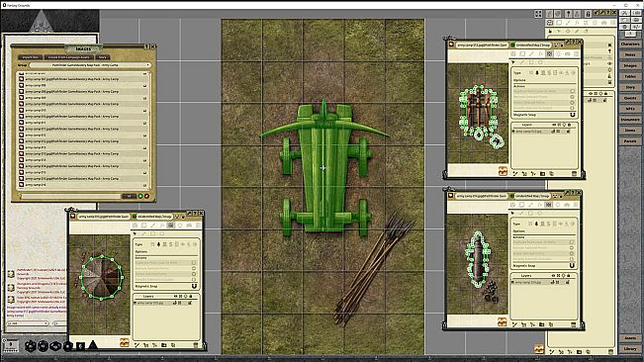Click Magnetic Snap icon in lower-left image window
The image size is (644, 362).
point(194,286)
